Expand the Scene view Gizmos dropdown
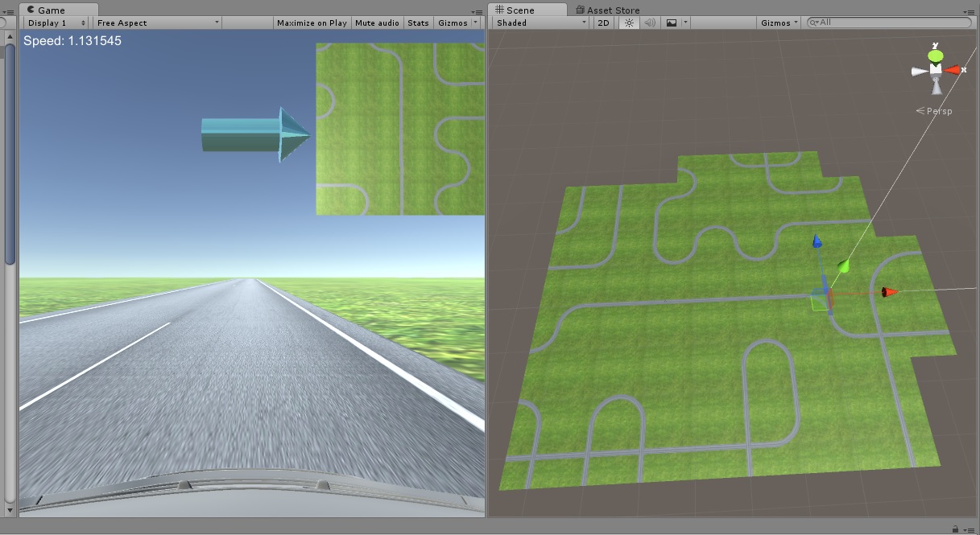 coord(779,23)
